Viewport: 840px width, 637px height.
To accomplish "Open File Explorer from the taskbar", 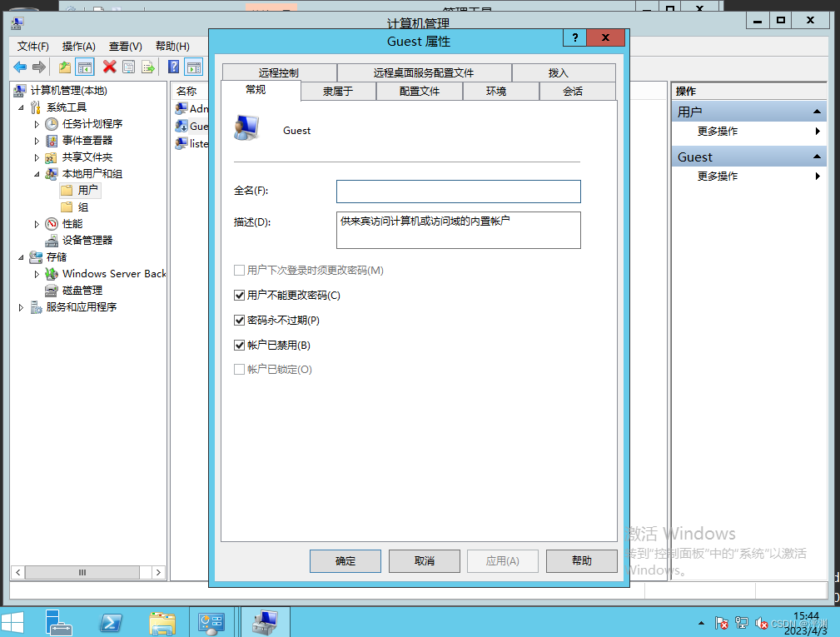I will click(x=162, y=624).
